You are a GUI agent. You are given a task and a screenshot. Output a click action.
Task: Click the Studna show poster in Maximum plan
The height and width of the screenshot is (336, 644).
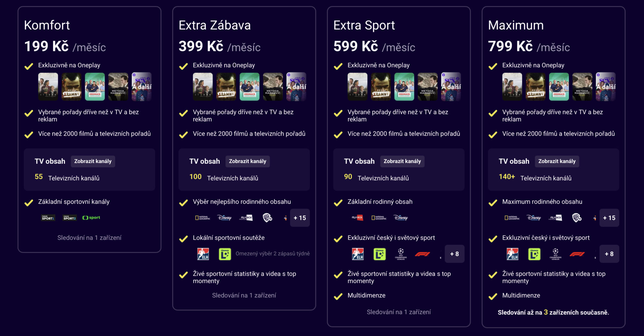[x=512, y=87]
